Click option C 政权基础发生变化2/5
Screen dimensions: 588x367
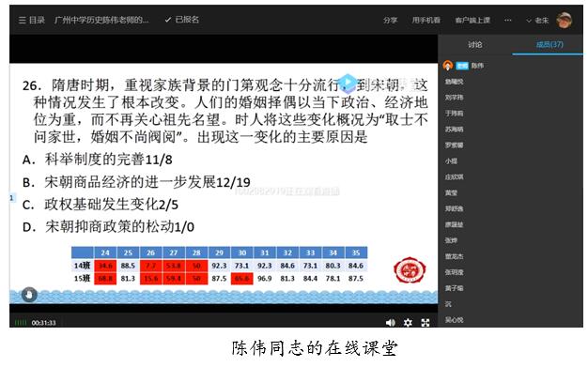point(101,205)
